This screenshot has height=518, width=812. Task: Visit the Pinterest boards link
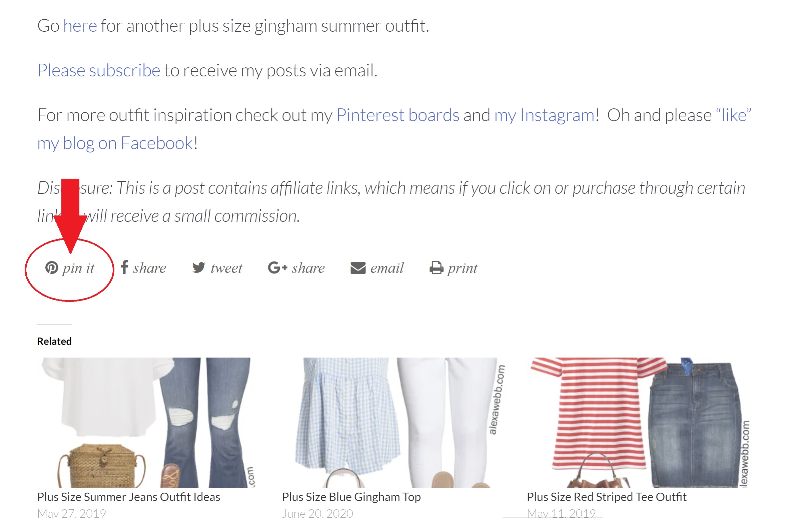pyautogui.click(x=398, y=115)
